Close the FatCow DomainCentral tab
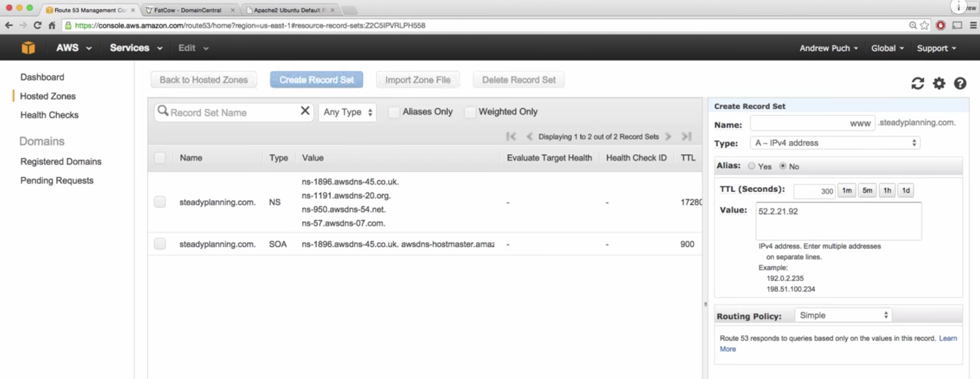Screen dimensions: 980x379 click(232, 10)
